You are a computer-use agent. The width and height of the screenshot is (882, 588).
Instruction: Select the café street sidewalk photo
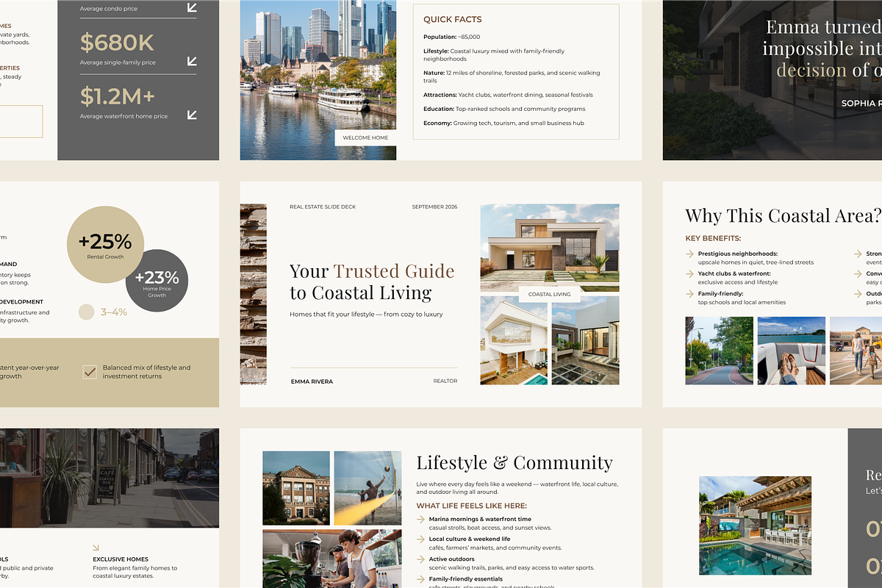point(110,478)
